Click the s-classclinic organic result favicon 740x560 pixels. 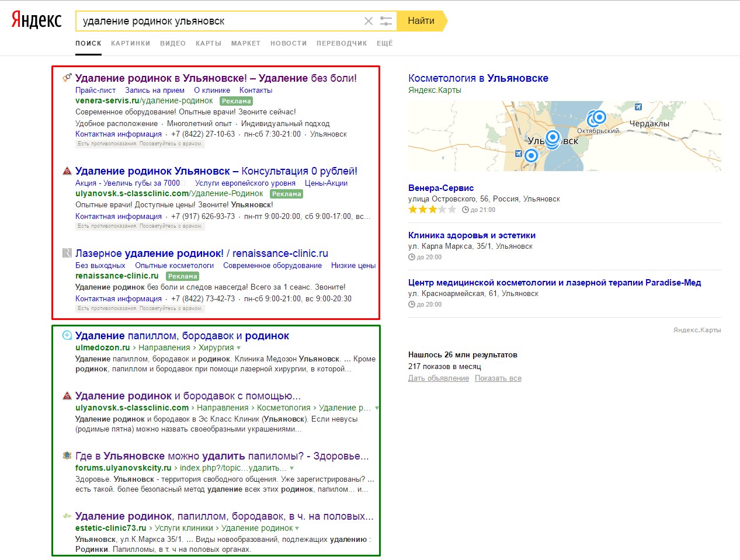(x=67, y=395)
